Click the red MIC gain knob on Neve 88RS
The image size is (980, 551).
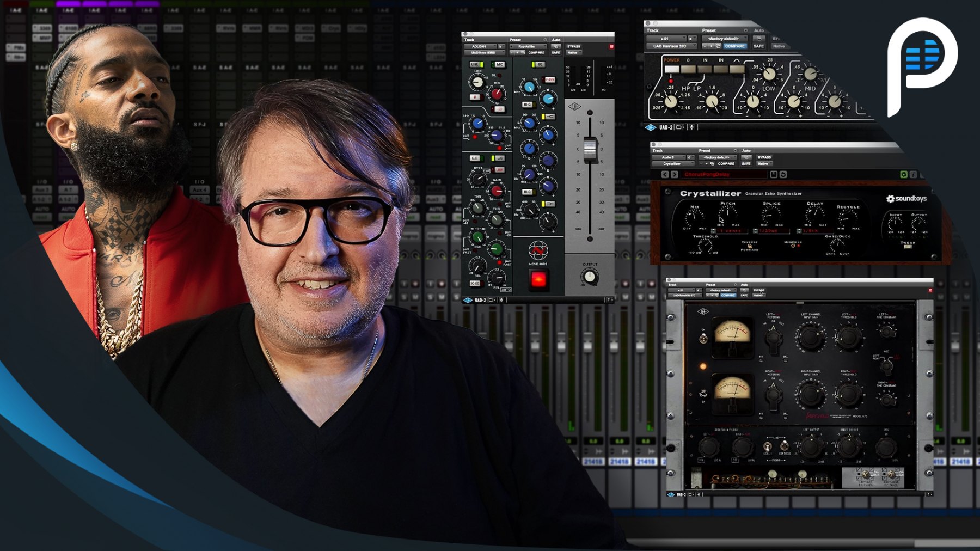click(497, 94)
